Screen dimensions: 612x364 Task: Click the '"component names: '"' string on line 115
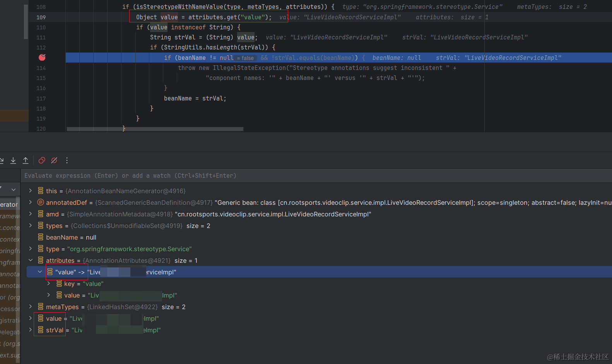(241, 78)
